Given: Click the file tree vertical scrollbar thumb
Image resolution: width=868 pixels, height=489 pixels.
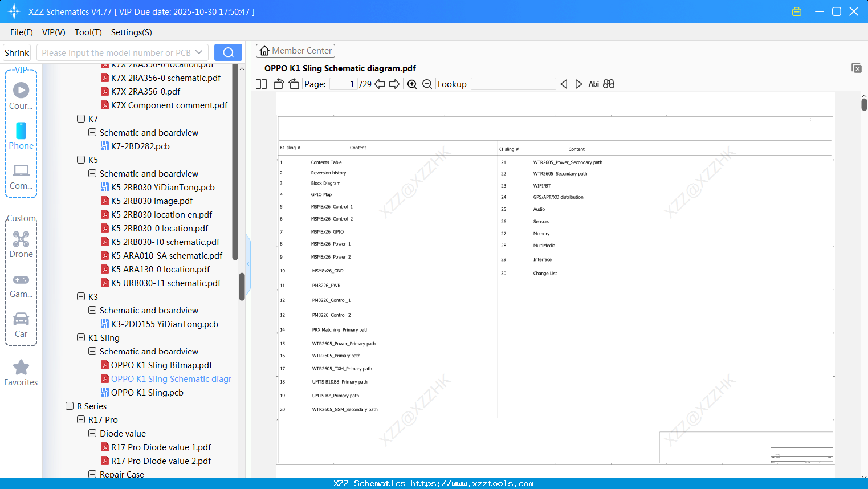Looking at the screenshot, I should [x=242, y=286].
